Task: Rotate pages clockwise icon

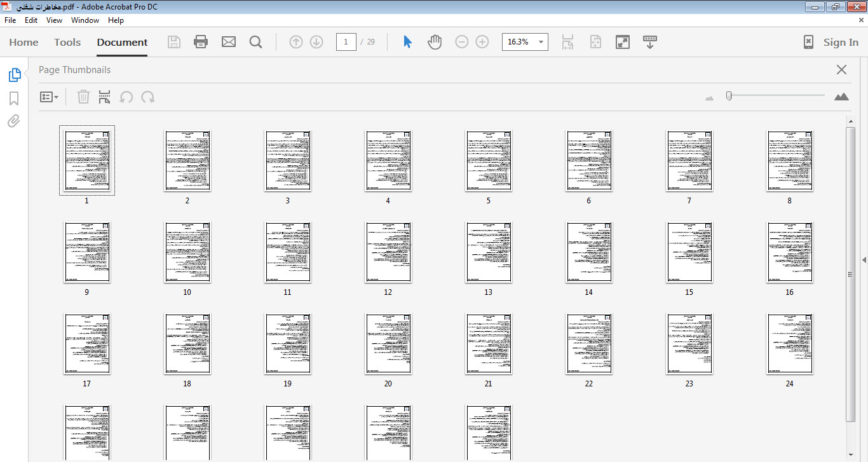Action: coord(148,97)
